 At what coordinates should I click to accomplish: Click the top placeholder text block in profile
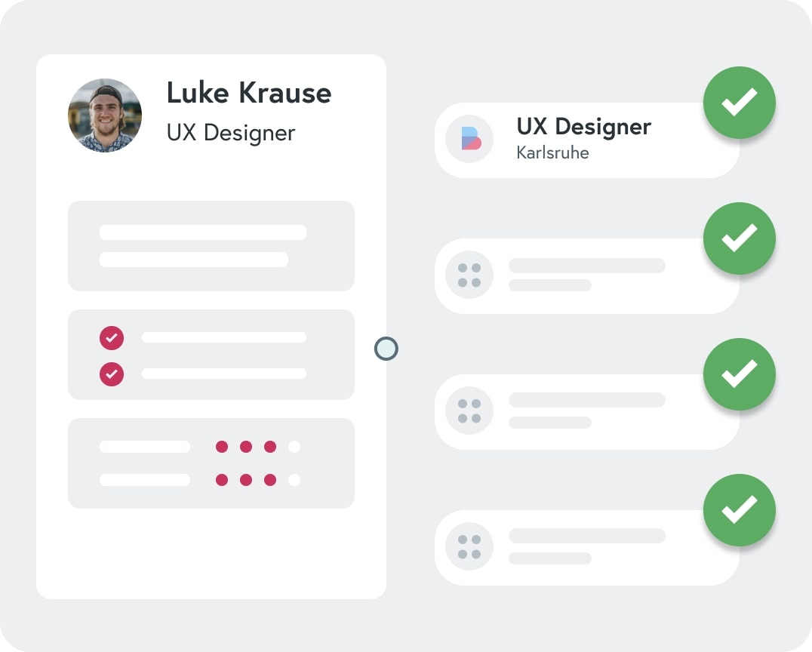211,246
